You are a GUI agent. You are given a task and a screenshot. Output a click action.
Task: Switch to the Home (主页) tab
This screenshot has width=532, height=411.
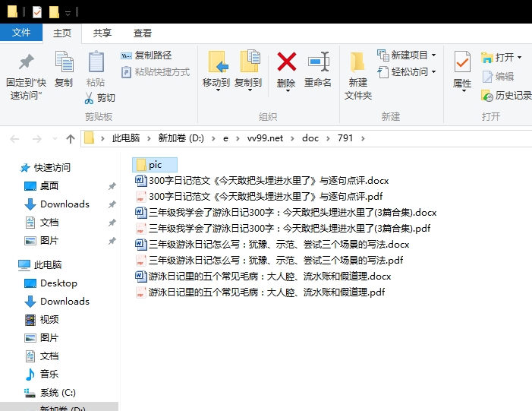click(x=62, y=33)
